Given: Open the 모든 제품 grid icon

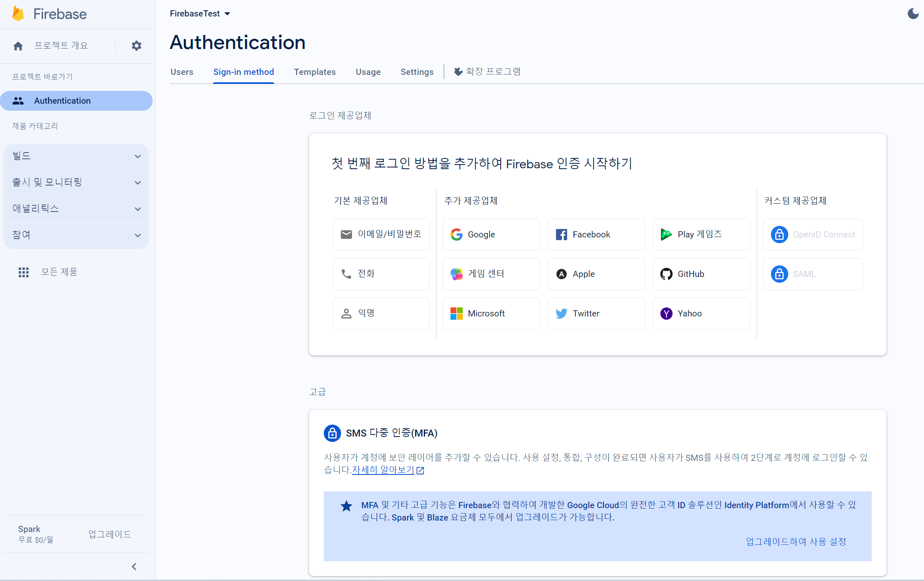Looking at the screenshot, I should pos(23,272).
